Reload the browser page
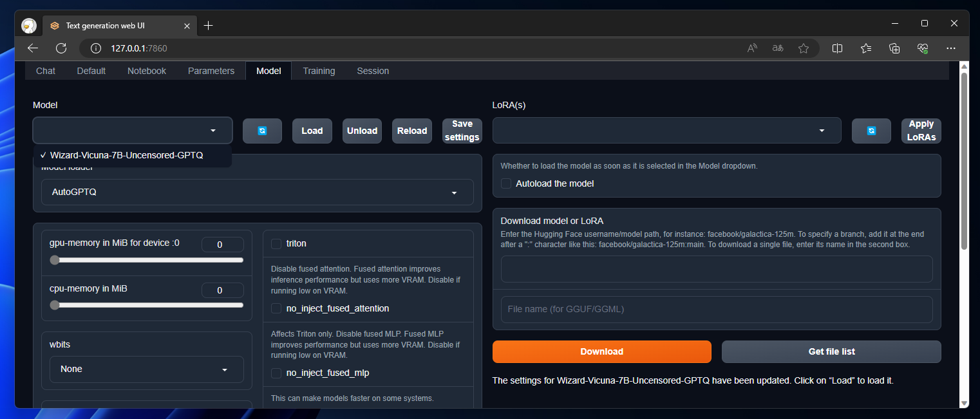This screenshot has width=980, height=419. tap(61, 48)
